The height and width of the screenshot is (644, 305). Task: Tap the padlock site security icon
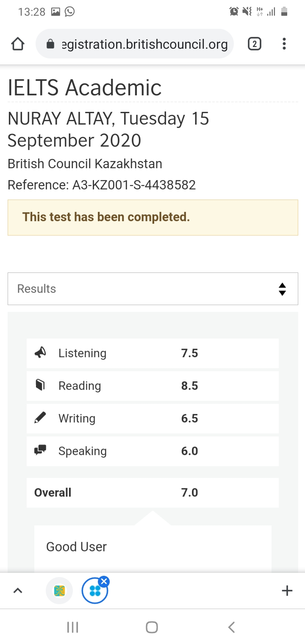pyautogui.click(x=50, y=44)
